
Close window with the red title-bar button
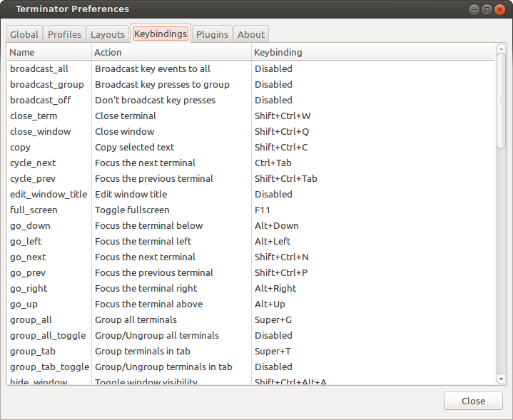point(499,9)
